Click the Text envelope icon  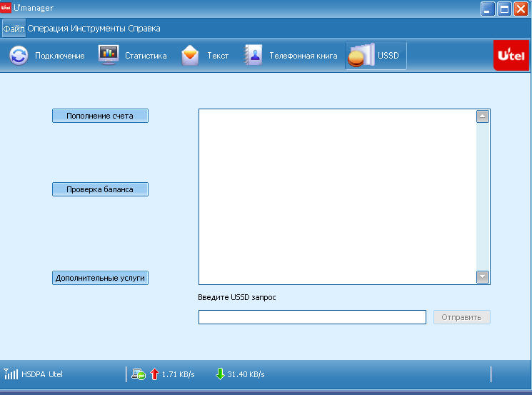(x=190, y=55)
